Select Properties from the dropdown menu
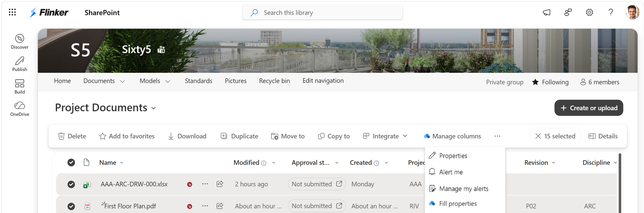This screenshot has height=213, width=644. [x=465, y=156]
